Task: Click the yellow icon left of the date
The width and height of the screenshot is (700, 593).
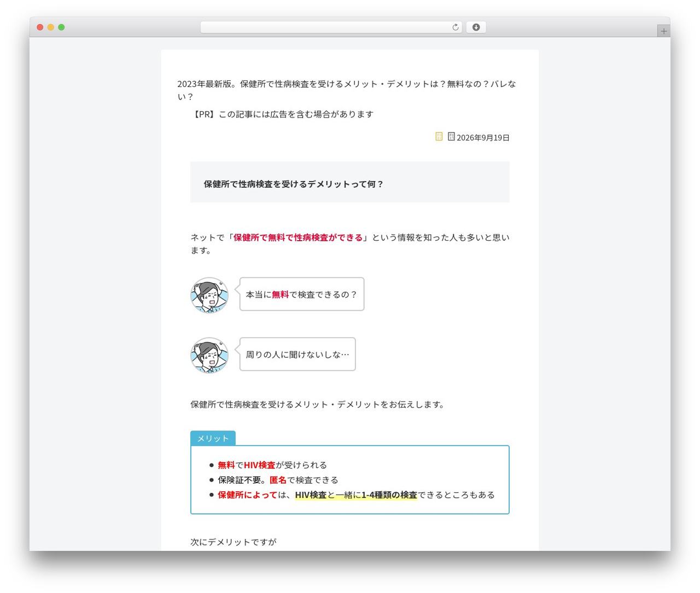Action: [x=439, y=136]
